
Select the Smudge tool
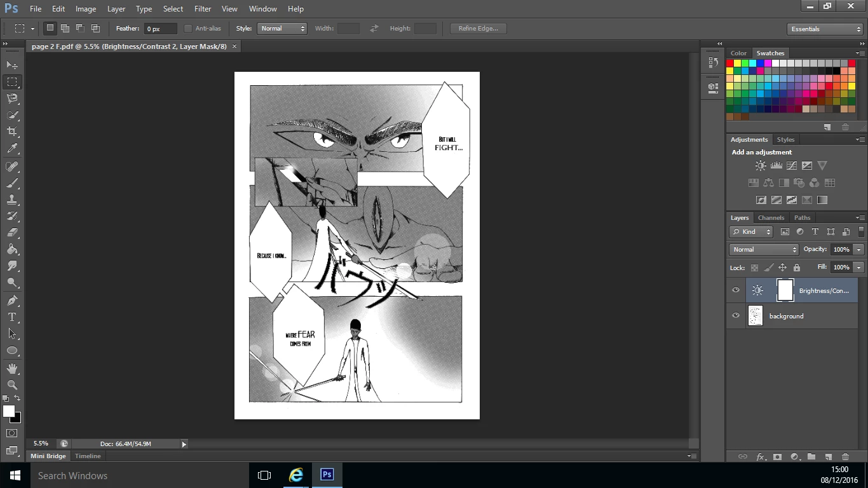pos(12,266)
